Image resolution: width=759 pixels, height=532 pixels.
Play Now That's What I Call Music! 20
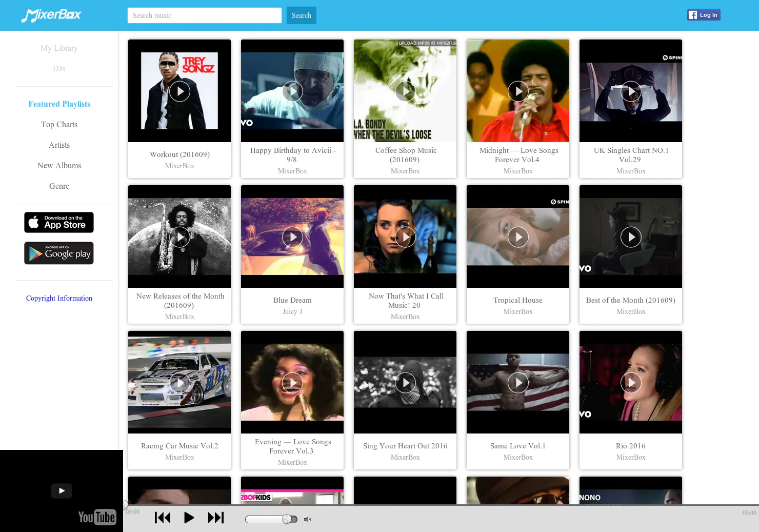(x=405, y=237)
